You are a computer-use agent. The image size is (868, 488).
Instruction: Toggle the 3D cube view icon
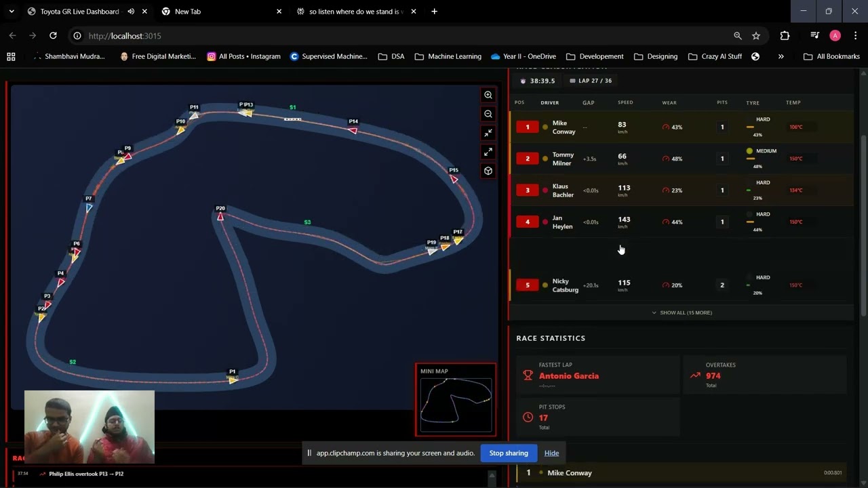[x=488, y=171]
